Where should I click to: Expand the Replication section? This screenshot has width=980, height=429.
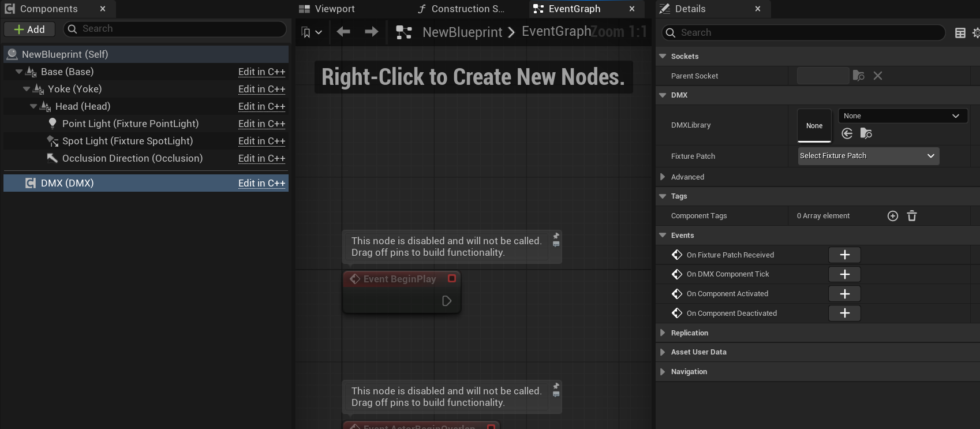click(x=663, y=333)
